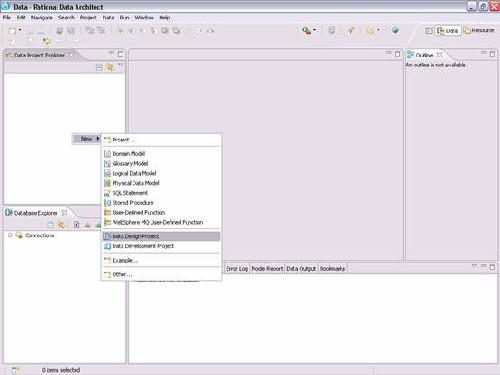The height and width of the screenshot is (375, 500).
Task: Choose Domain Model from the submenu
Action: pos(162,154)
